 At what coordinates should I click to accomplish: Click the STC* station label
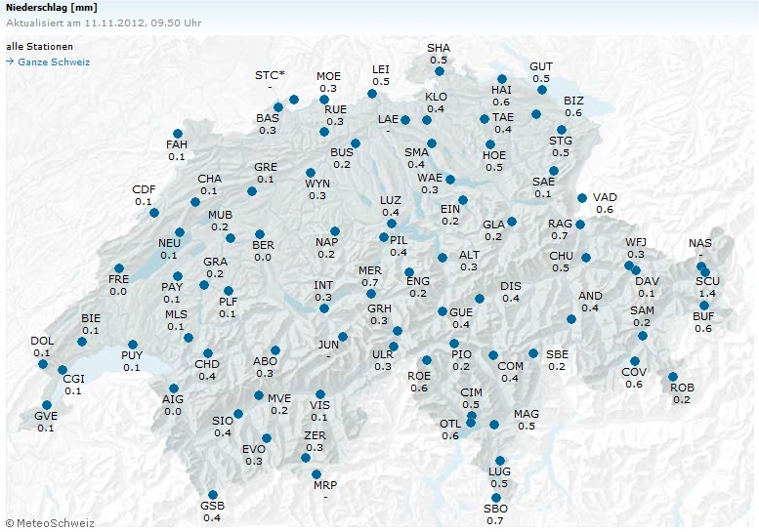270,75
